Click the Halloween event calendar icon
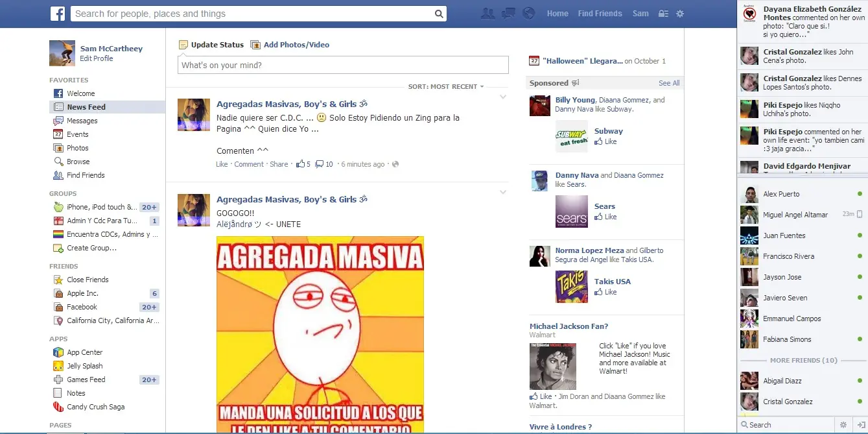Image resolution: width=868 pixels, height=434 pixels. 534,61
